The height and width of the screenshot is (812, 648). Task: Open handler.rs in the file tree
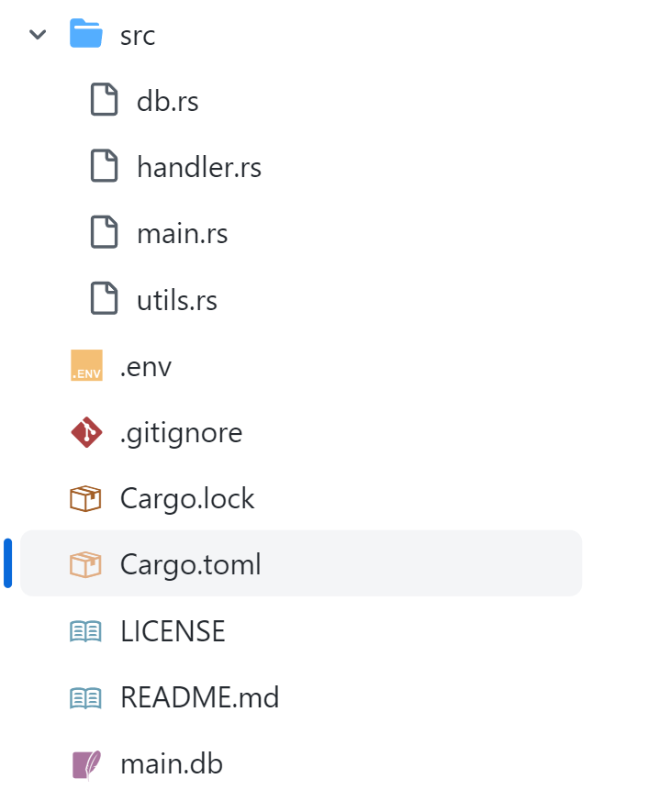[x=199, y=168]
